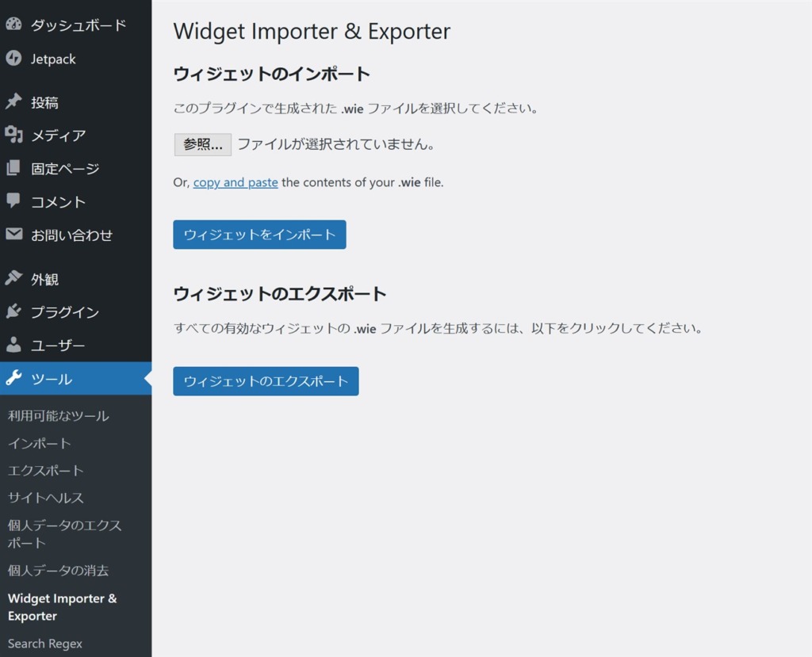The width and height of the screenshot is (812, 657).
Task: Click the ウィジェットのインポート section heading
Action: [271, 74]
